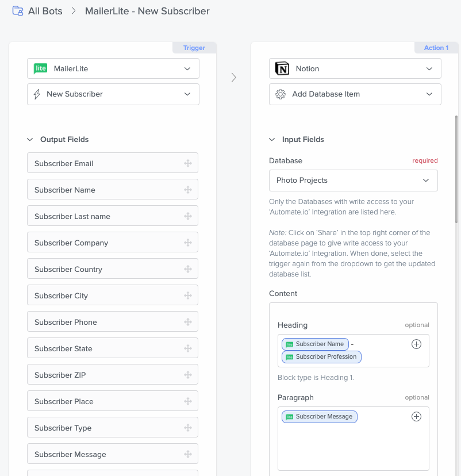Screen dimensions: 461x476
Task: Click the 'Content' section label
Action: (x=283, y=294)
